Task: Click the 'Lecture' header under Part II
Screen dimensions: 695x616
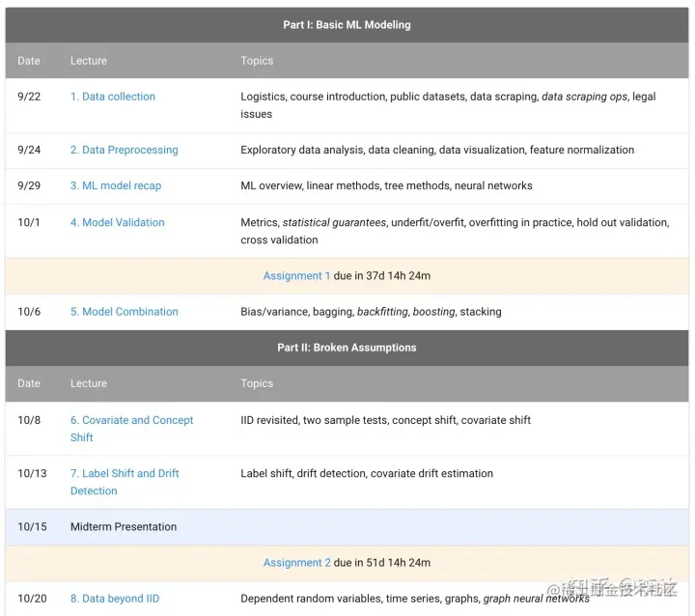Action: [89, 383]
